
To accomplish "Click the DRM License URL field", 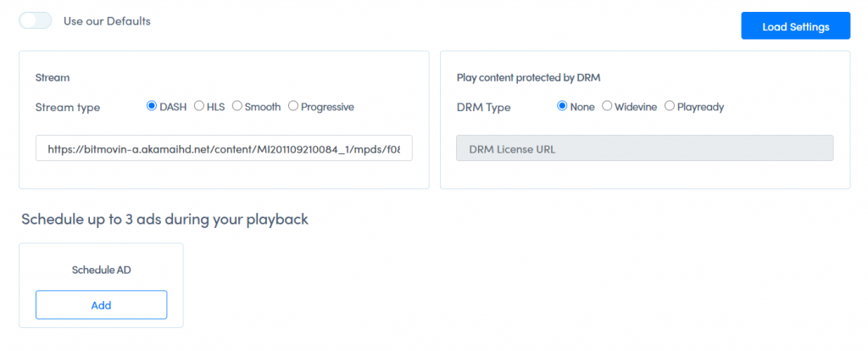I will point(645,148).
